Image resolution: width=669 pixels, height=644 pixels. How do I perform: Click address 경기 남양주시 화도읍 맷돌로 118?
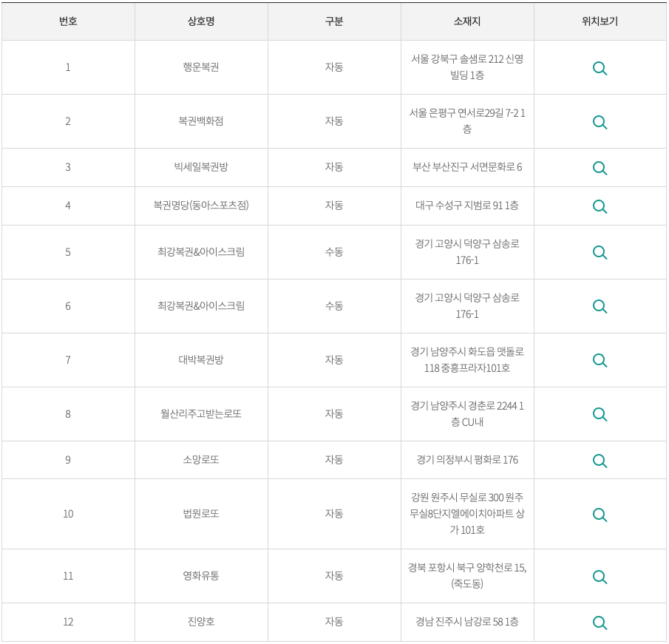[467, 360]
